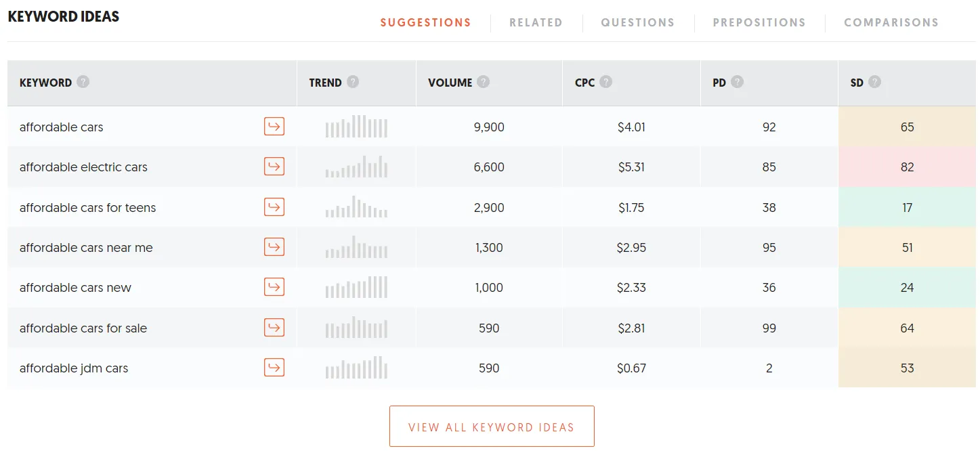
Task: Click View All Keyword Ideas button
Action: pos(492,427)
